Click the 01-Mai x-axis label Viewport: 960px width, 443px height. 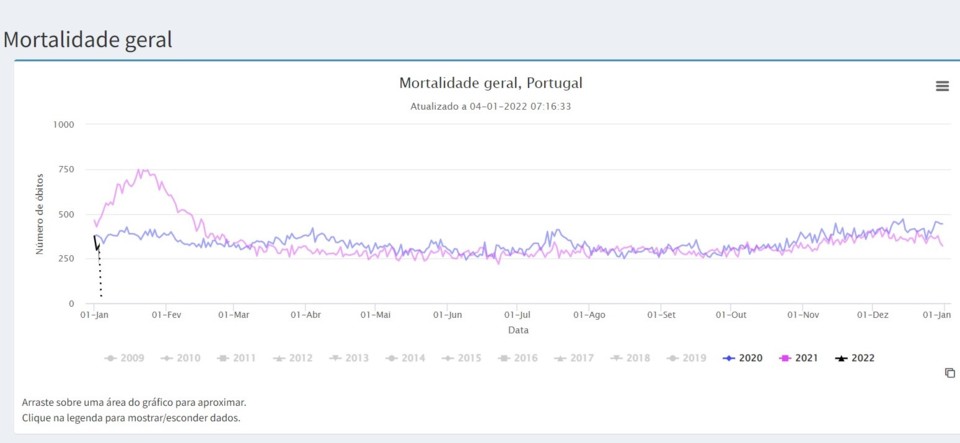pyautogui.click(x=375, y=315)
